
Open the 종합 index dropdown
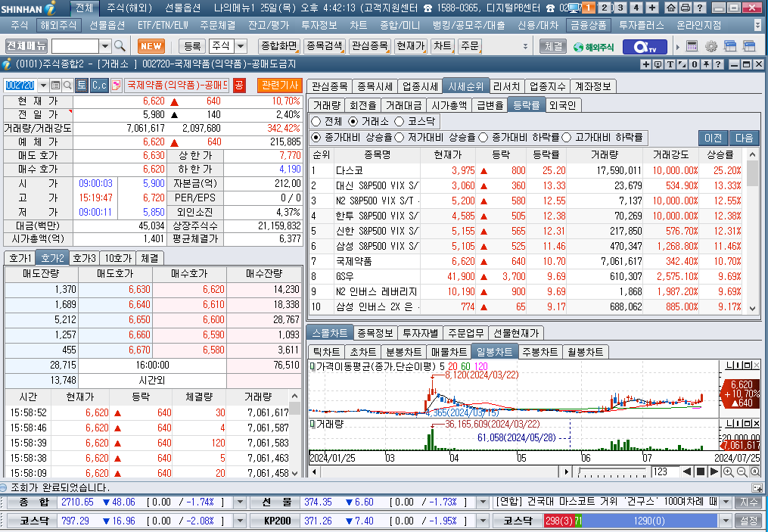(240, 502)
